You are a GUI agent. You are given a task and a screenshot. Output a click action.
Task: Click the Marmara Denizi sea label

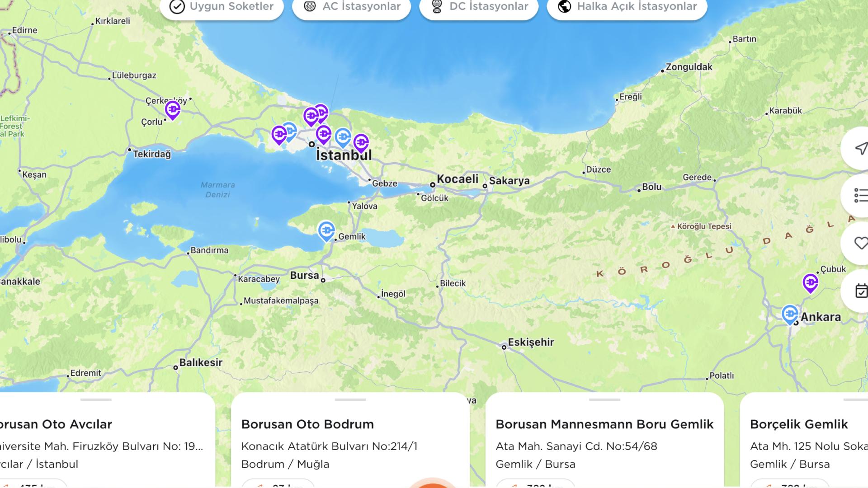tap(218, 189)
